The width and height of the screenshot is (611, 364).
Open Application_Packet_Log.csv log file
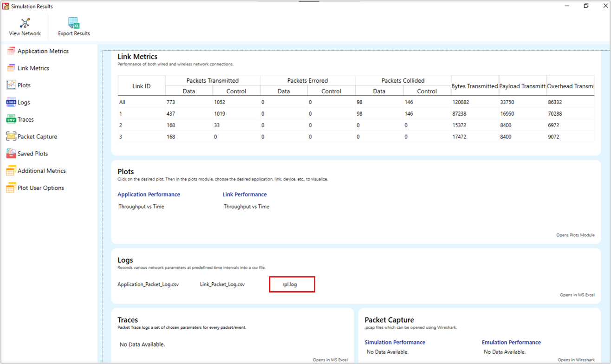click(148, 284)
